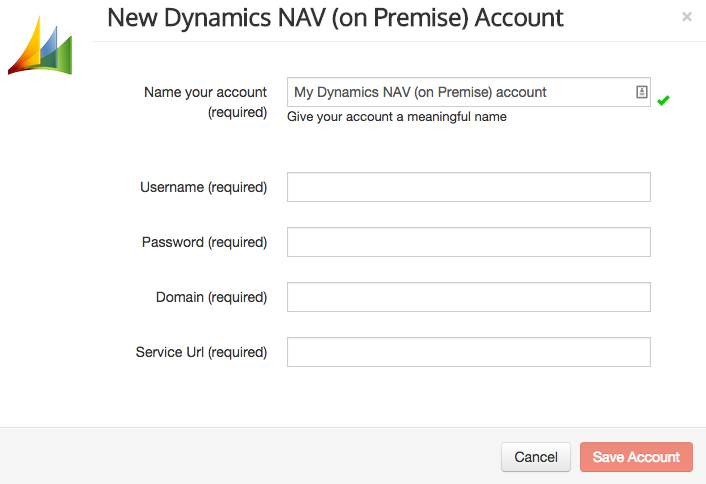Focus the Service Url input box
The image size is (706, 484).
(x=469, y=352)
